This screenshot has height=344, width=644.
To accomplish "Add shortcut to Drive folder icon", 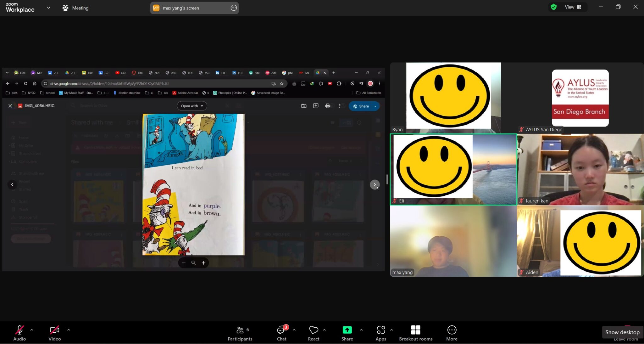I will pos(304,106).
